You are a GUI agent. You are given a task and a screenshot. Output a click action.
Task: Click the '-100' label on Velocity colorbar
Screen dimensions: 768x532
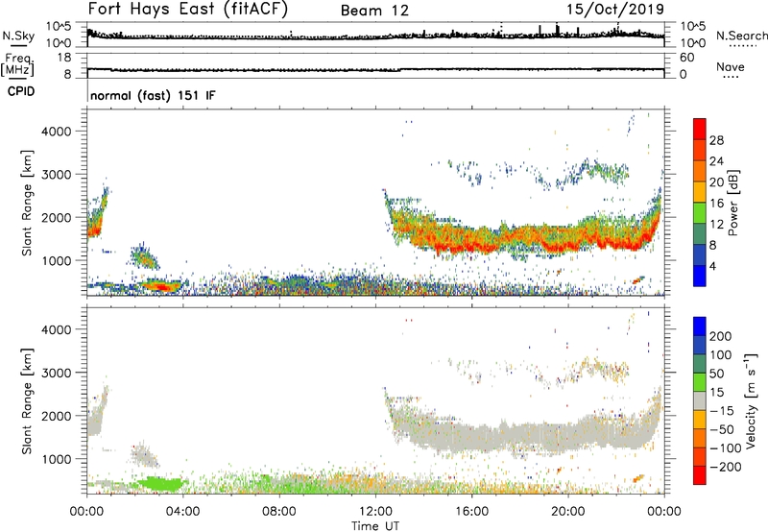point(726,448)
